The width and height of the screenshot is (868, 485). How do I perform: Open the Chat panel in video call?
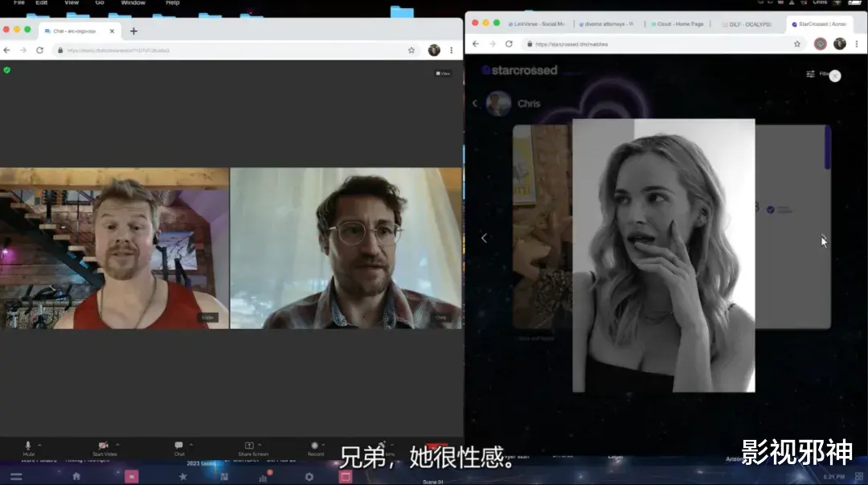point(178,449)
